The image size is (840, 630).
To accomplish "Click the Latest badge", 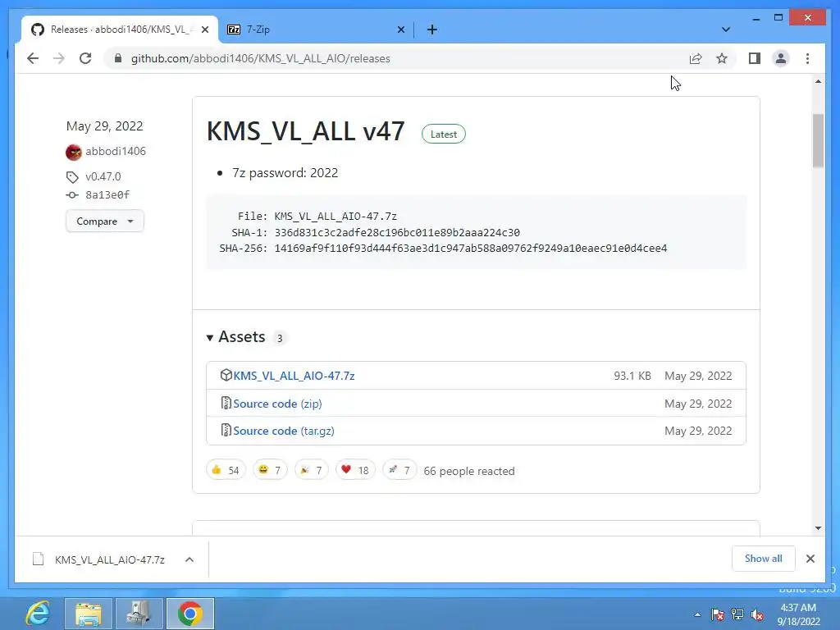I will [x=444, y=134].
